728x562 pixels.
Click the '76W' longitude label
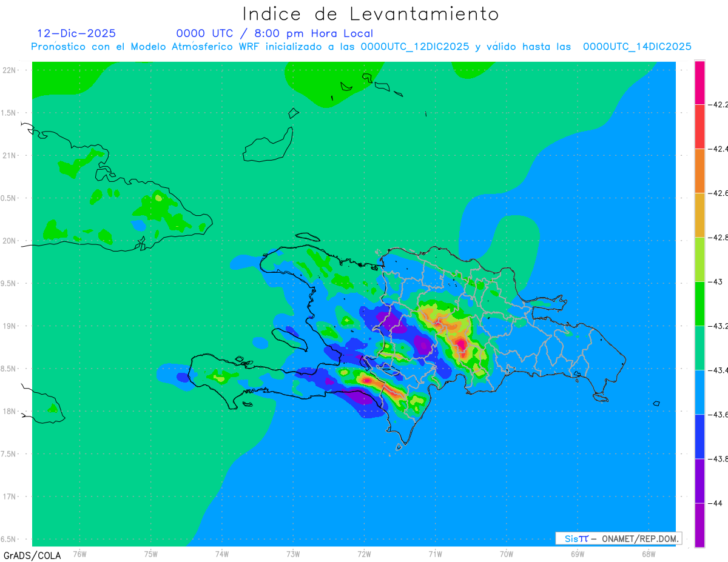tap(79, 554)
